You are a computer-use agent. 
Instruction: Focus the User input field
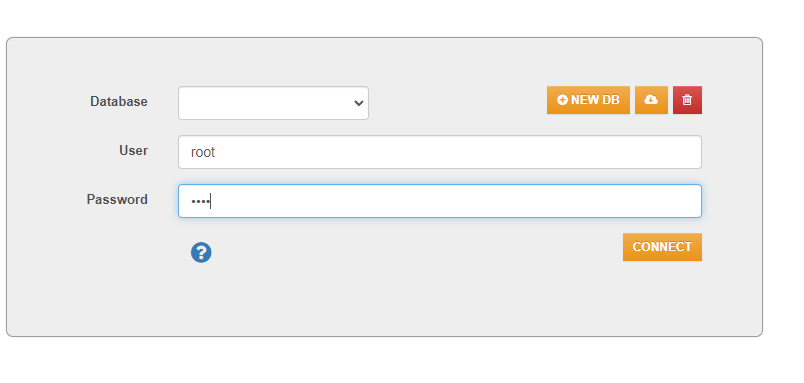pos(440,152)
